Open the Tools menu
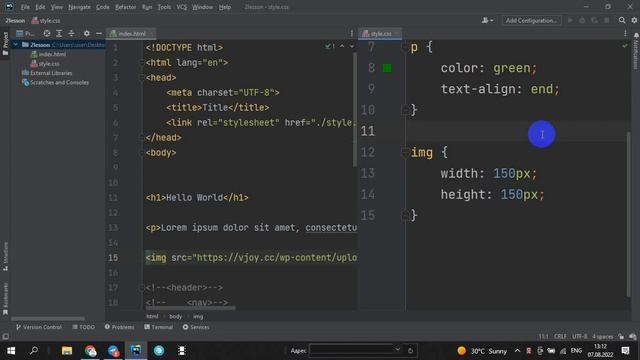The image size is (640, 360). pyautogui.click(x=164, y=7)
